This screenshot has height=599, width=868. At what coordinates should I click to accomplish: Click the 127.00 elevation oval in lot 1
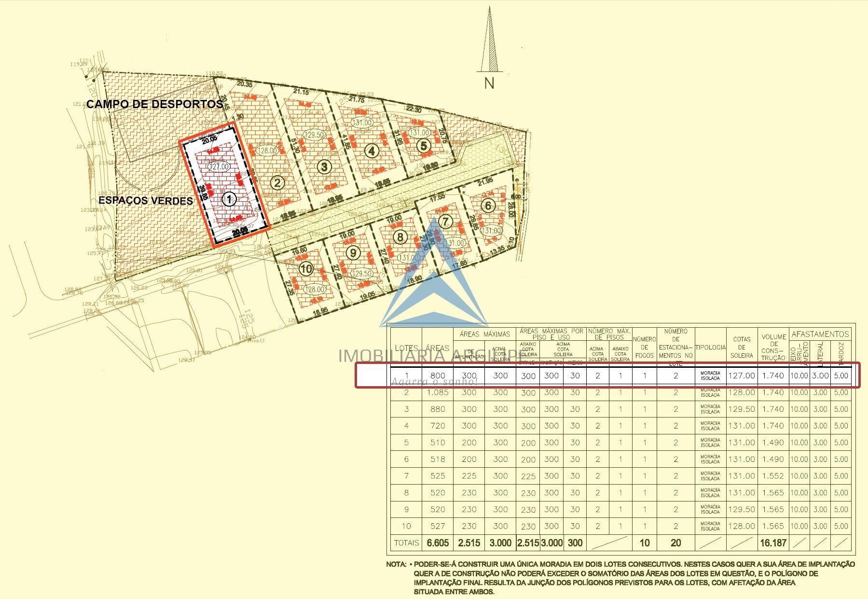click(x=220, y=167)
